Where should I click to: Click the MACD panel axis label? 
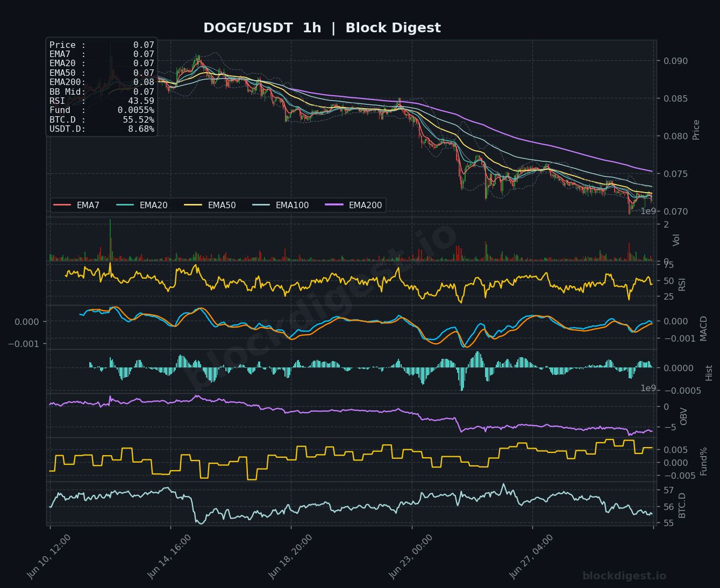click(x=704, y=328)
